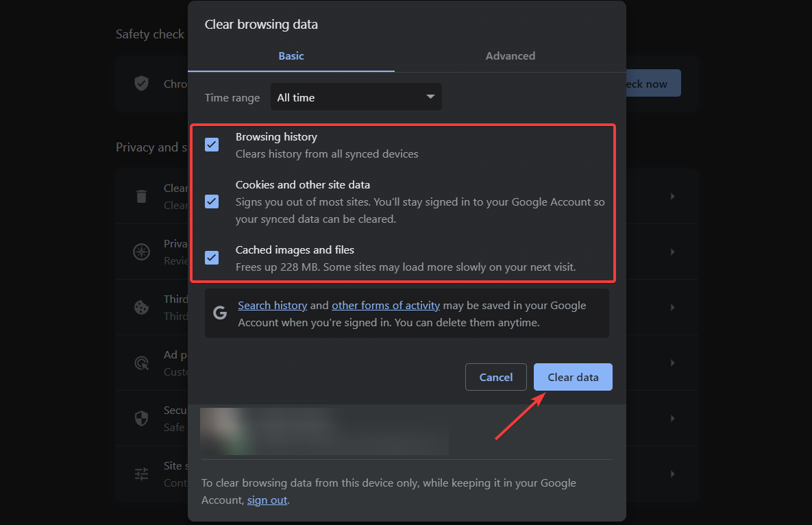Click the Site settings sliders icon
Image resolution: width=812 pixels, height=525 pixels.
click(141, 474)
